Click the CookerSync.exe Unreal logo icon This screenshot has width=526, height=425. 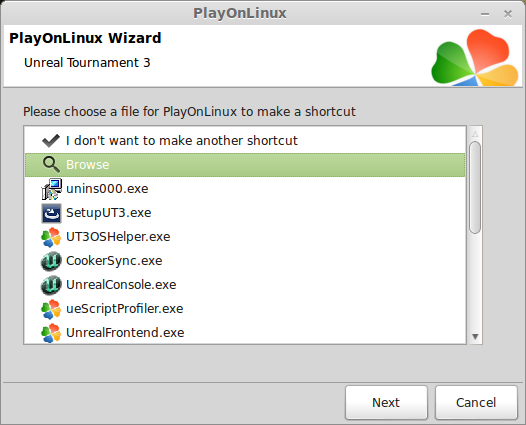(x=51, y=261)
